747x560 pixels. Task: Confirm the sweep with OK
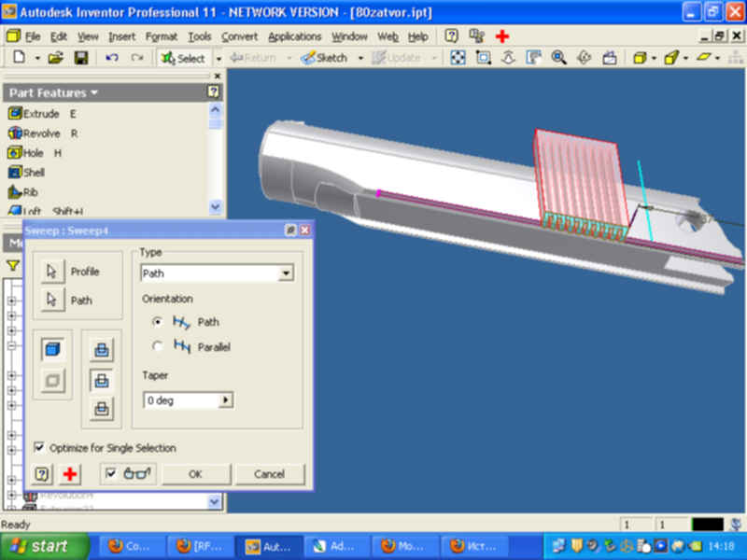pos(195,474)
